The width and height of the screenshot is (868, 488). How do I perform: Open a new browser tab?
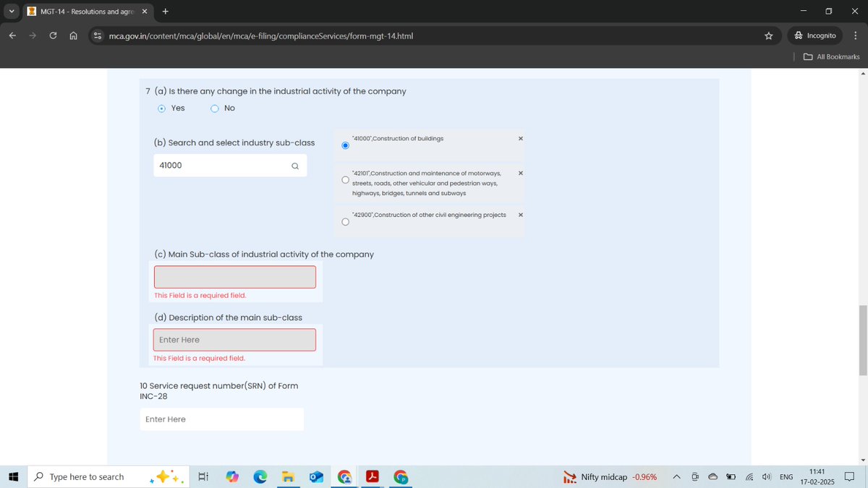(x=166, y=12)
